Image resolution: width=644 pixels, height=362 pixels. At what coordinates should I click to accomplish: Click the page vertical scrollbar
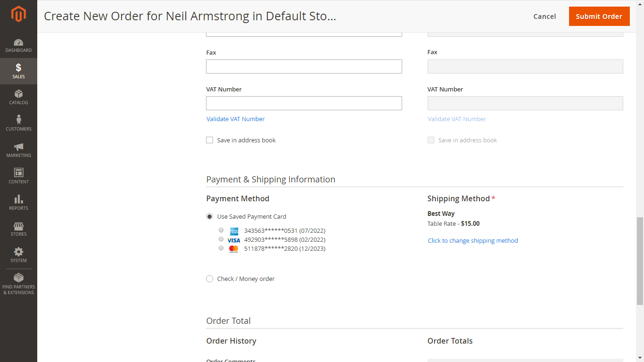(x=640, y=261)
